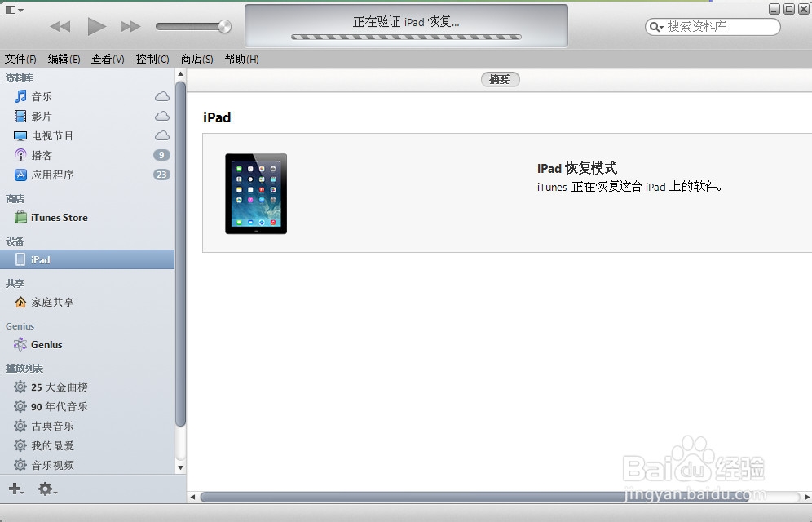Click the sidebar scroll up arrow
The height and width of the screenshot is (522, 812).
[x=180, y=74]
